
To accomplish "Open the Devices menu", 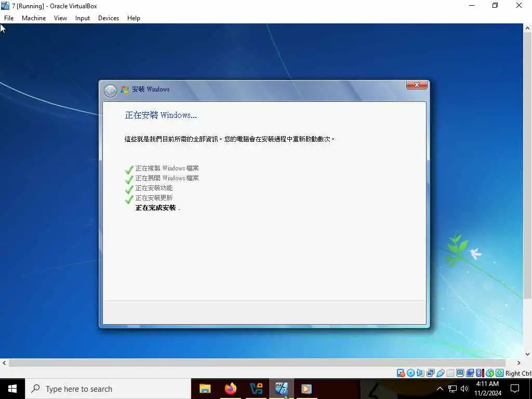I will [x=109, y=18].
